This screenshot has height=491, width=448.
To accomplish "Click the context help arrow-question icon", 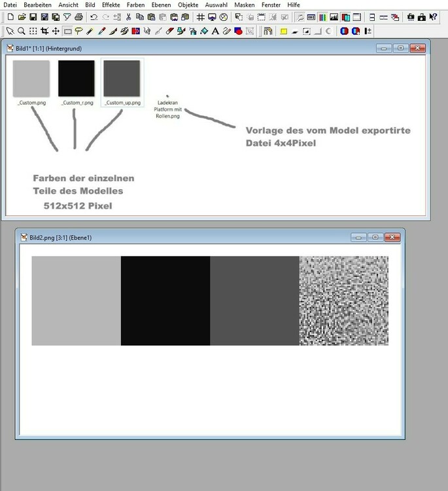I will (433, 17).
